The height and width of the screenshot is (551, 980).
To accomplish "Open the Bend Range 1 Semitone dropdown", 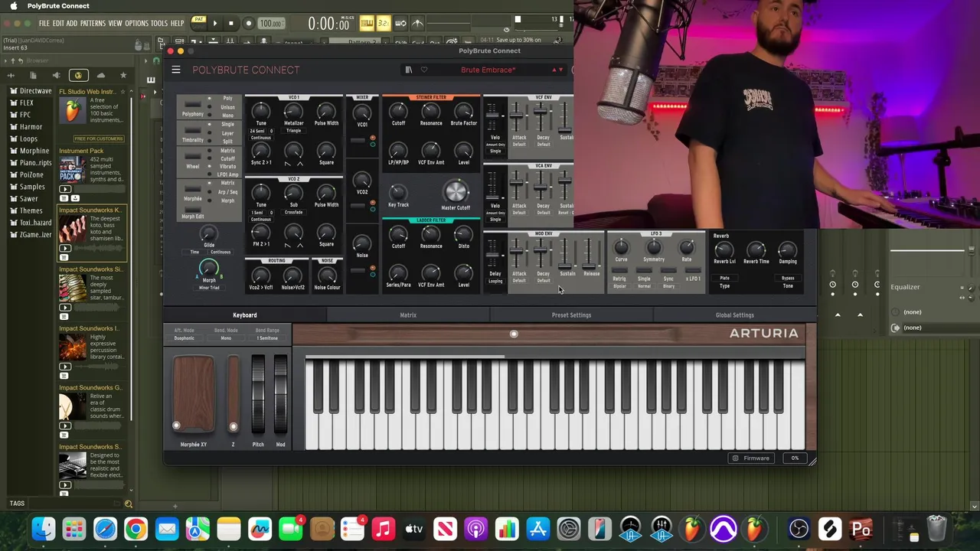I will pyautogui.click(x=267, y=338).
